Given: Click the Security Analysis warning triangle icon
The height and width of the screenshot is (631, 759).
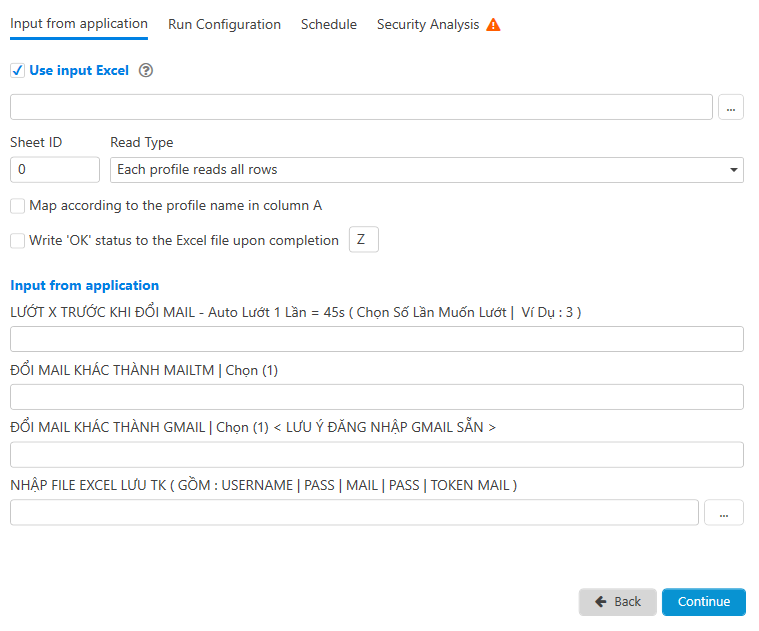Looking at the screenshot, I should pyautogui.click(x=493, y=25).
